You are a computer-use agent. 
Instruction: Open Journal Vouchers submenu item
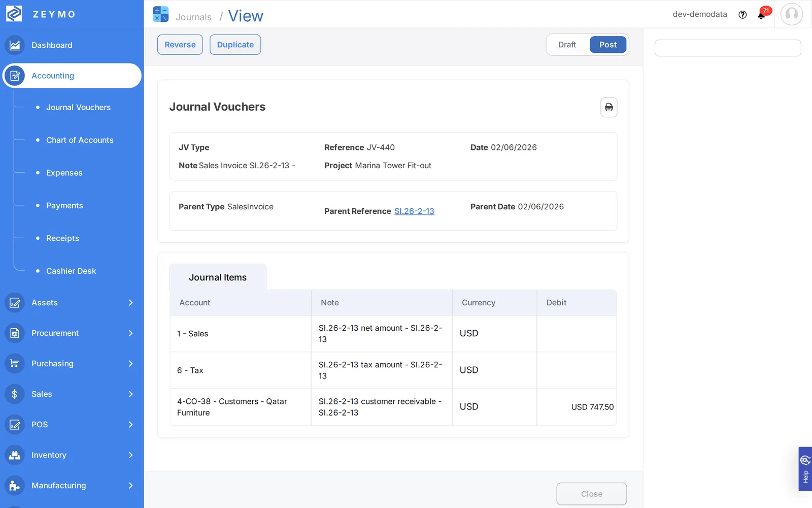(78, 107)
